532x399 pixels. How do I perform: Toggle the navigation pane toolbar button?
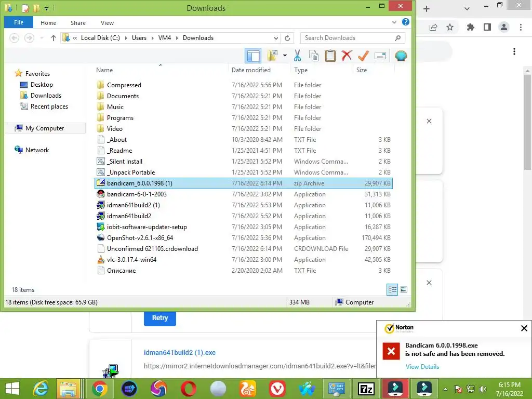[x=253, y=56]
